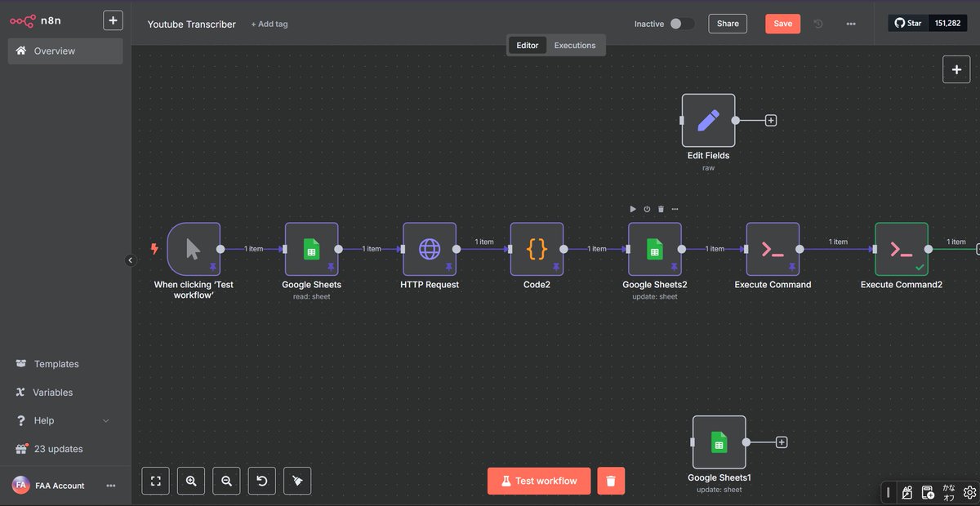Screen dimensions: 980x506
Task: Collapse the sidebar with the chevron handle
Action: click(130, 260)
